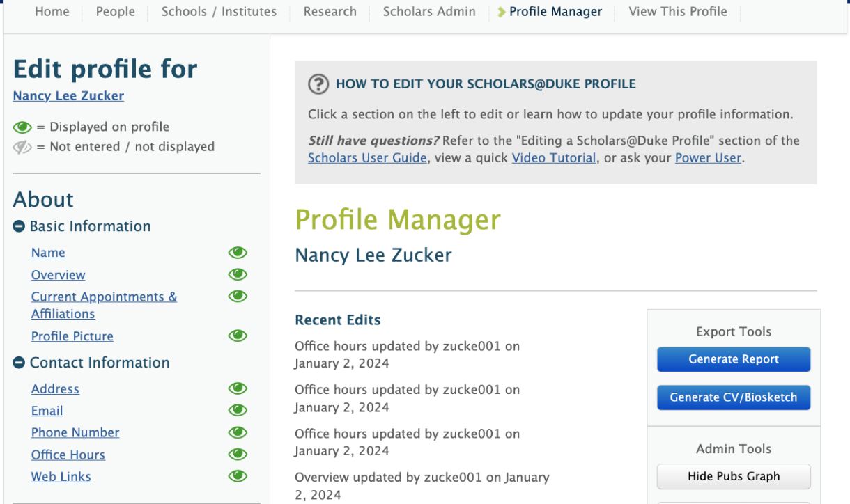Open the People menu item
This screenshot has width=850, height=504.
[x=116, y=12]
